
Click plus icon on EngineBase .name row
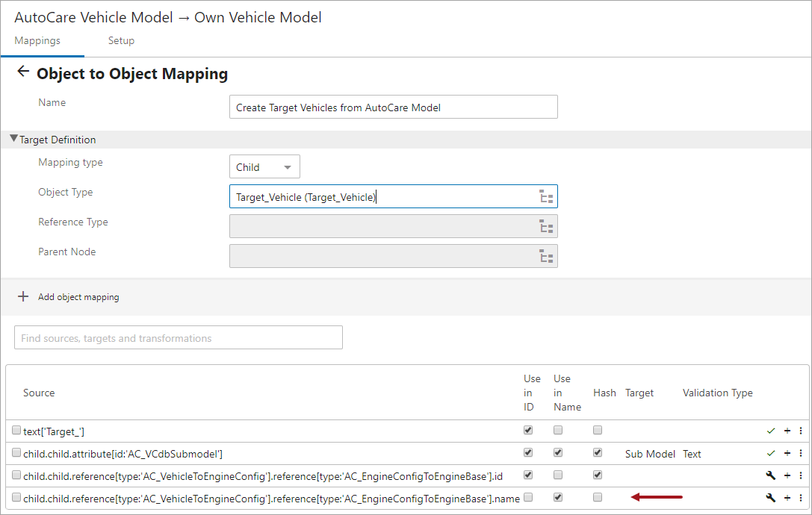pyautogui.click(x=787, y=498)
